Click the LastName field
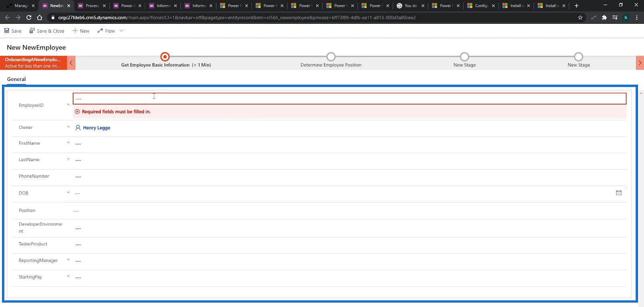Viewport: 644px width, 307px height. coord(349,160)
